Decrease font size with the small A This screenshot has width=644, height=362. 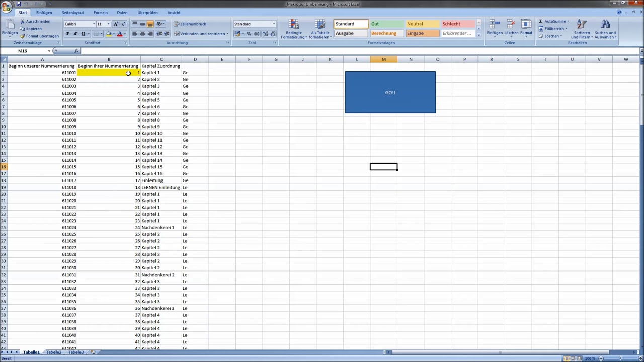123,24
